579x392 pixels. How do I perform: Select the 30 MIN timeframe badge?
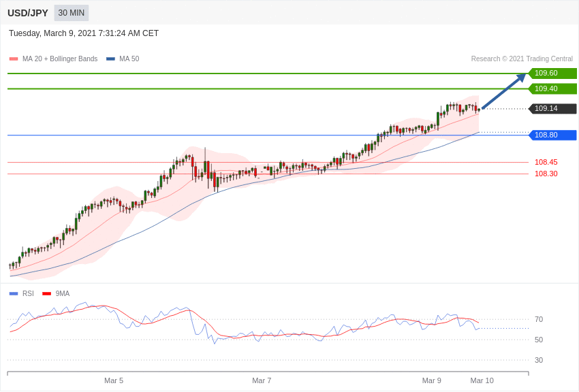point(72,13)
